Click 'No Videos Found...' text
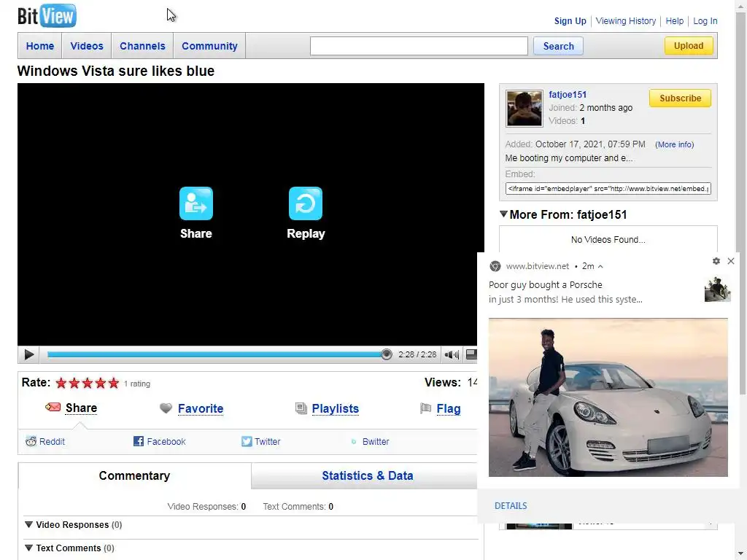Image resolution: width=747 pixels, height=560 pixels. (608, 239)
